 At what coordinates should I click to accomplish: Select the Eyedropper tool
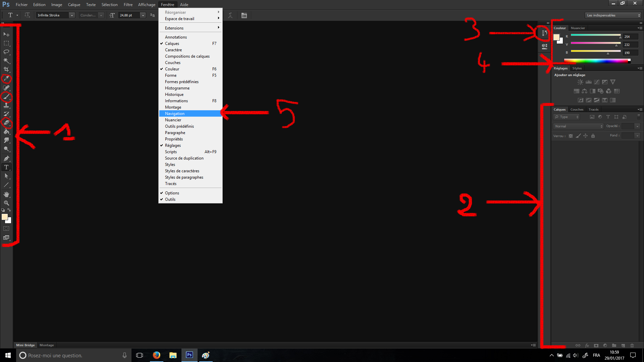tap(6, 79)
